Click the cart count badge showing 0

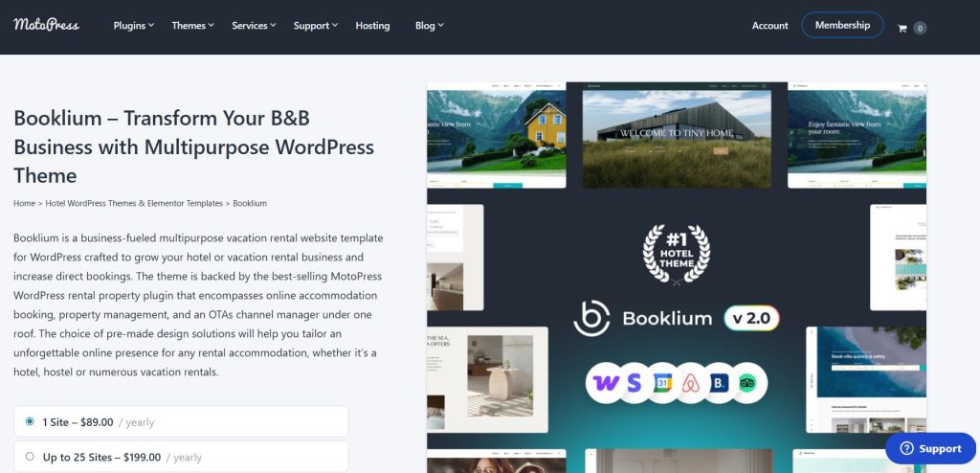pos(920,28)
